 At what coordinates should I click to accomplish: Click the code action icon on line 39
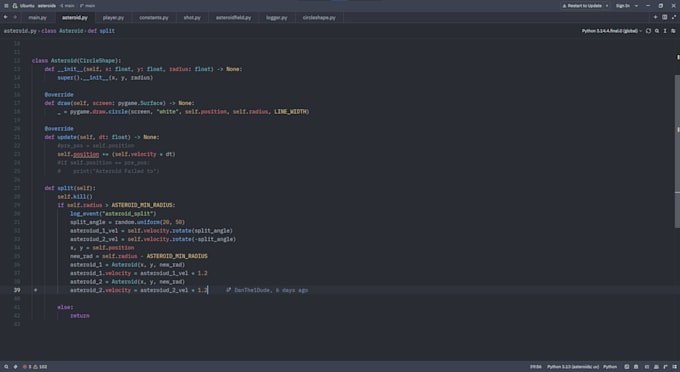(36, 290)
